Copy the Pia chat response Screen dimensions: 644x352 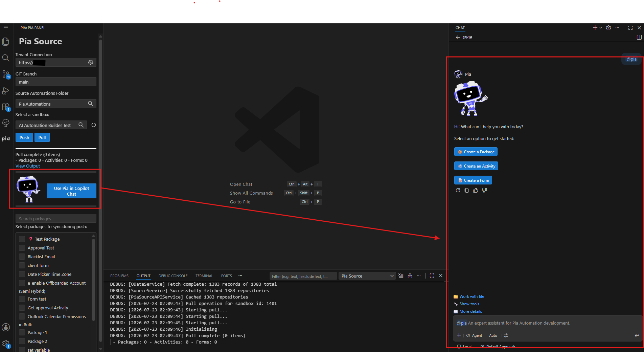[467, 190]
